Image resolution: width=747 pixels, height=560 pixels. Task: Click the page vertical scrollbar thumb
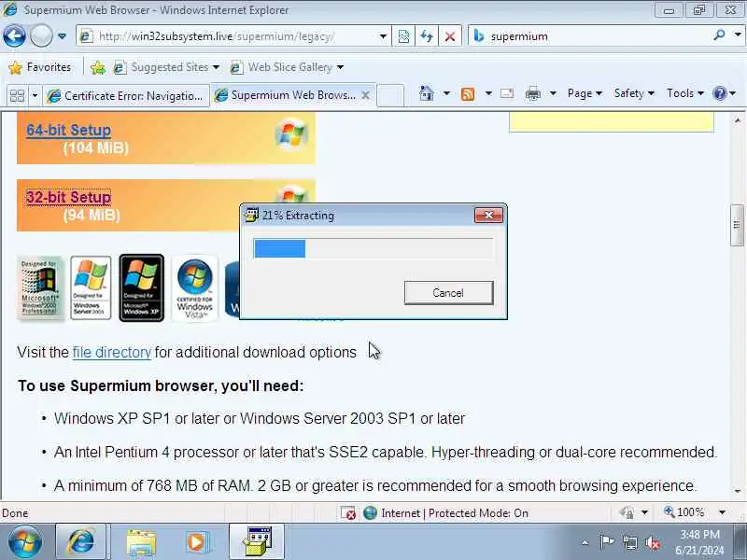pyautogui.click(x=737, y=225)
